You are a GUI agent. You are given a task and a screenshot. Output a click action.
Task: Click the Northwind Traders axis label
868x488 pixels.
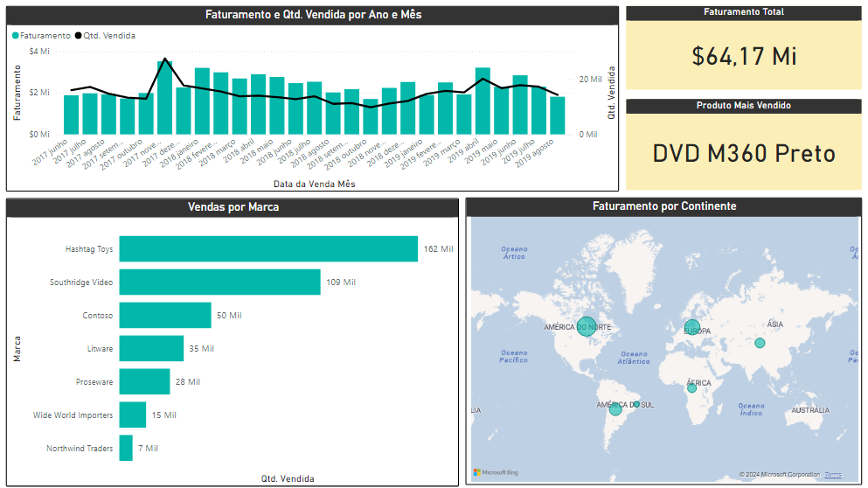pos(80,449)
